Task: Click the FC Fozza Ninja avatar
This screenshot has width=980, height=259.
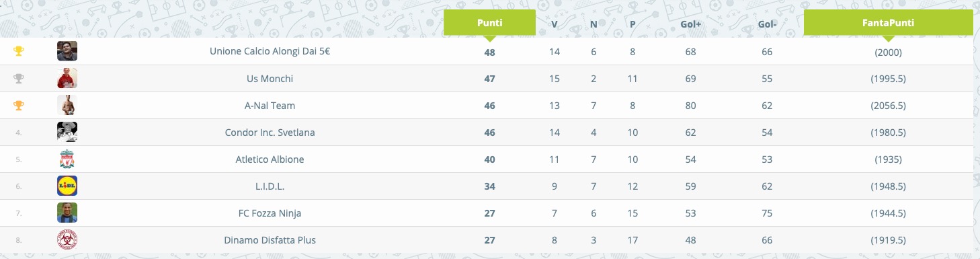Action: coord(67,213)
